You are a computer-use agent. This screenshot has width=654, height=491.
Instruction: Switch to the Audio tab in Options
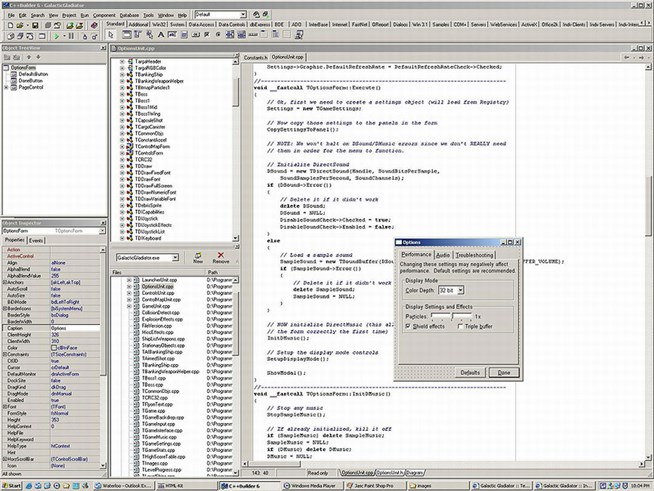(x=442, y=255)
